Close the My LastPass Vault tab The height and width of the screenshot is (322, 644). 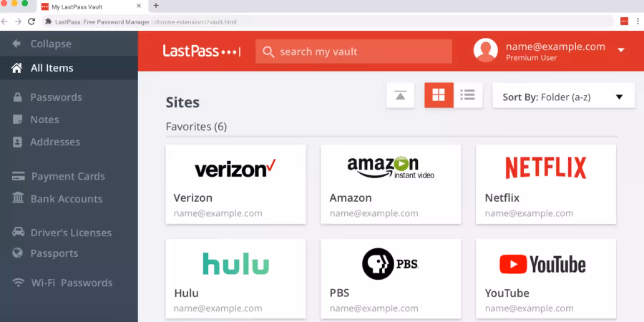(139, 6)
